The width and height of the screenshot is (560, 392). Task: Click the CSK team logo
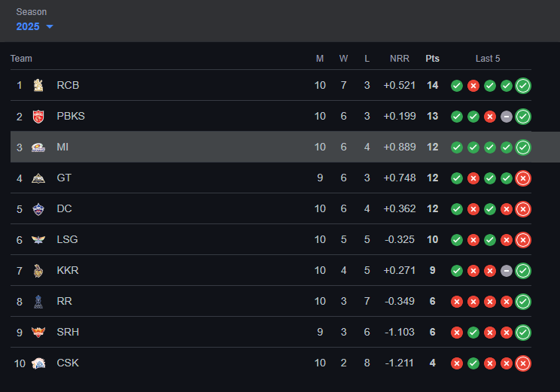coord(38,363)
